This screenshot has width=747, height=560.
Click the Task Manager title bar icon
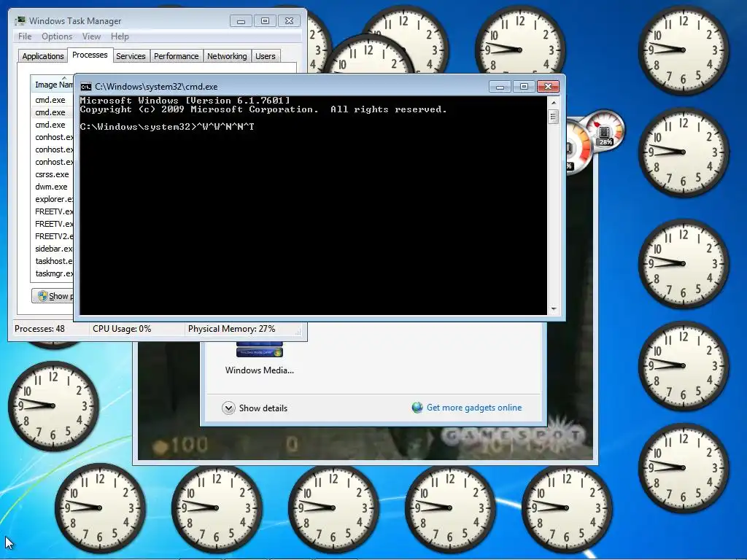tap(20, 21)
